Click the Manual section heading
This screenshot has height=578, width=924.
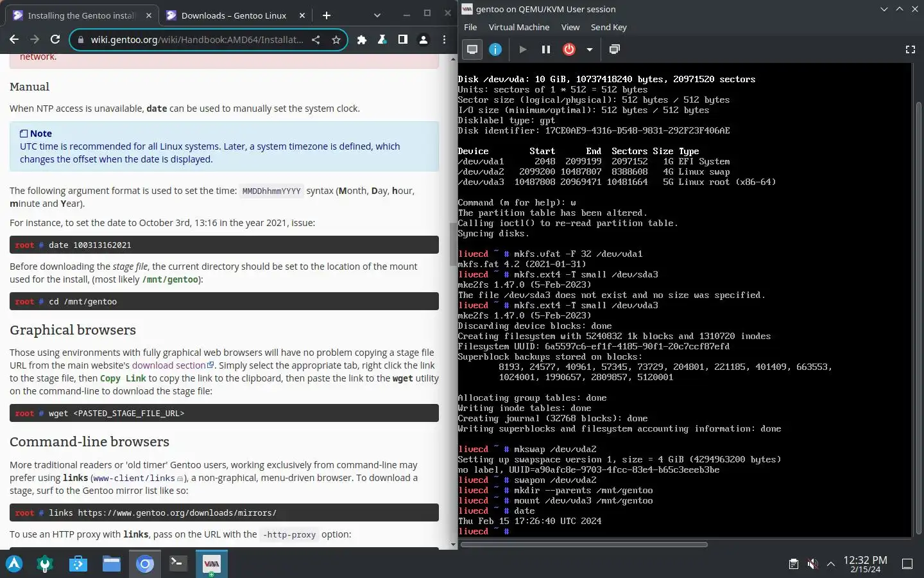click(30, 87)
